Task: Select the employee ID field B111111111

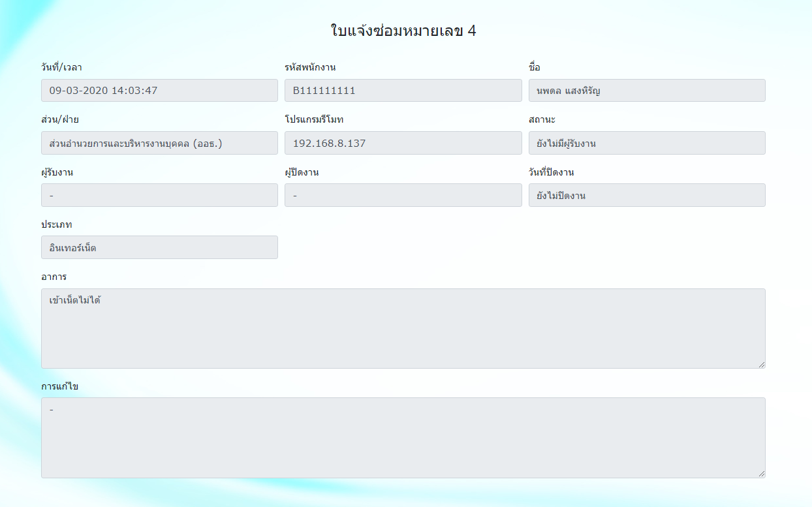Action: pyautogui.click(x=403, y=91)
